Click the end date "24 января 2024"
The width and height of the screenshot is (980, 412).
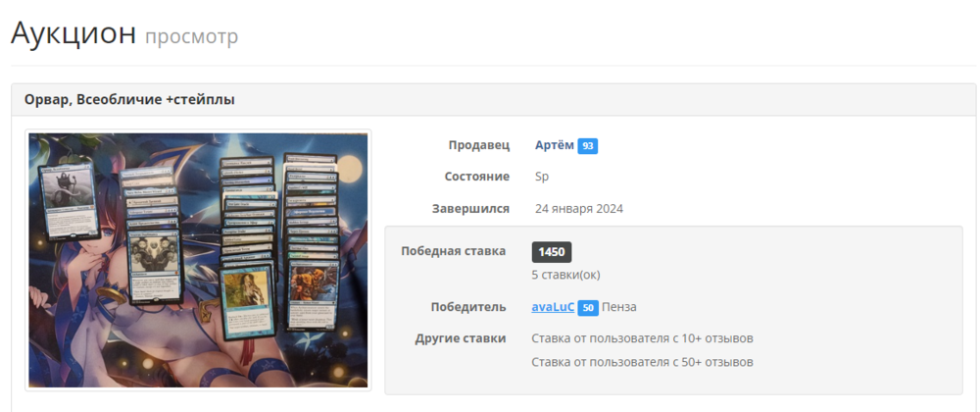[578, 209]
